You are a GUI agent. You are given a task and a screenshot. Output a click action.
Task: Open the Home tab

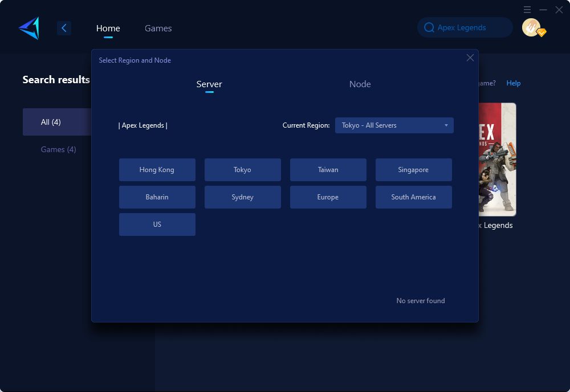[x=108, y=28]
